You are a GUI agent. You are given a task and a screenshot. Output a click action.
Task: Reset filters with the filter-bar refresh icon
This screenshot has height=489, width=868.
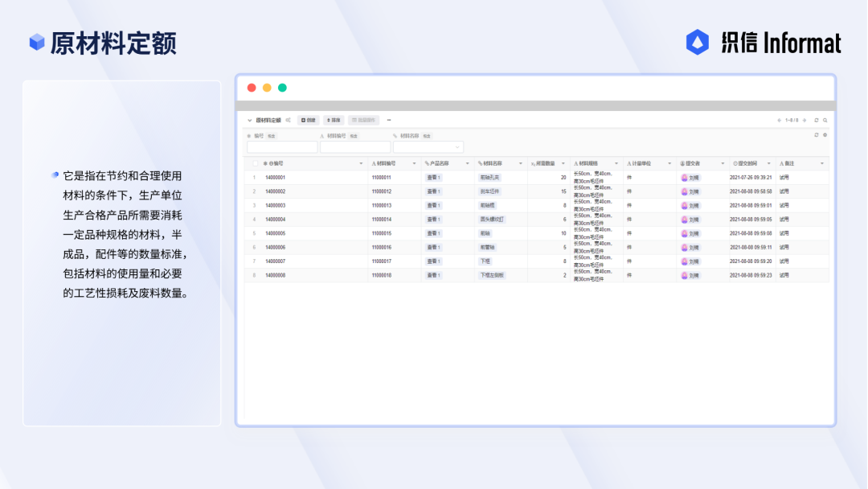816,135
